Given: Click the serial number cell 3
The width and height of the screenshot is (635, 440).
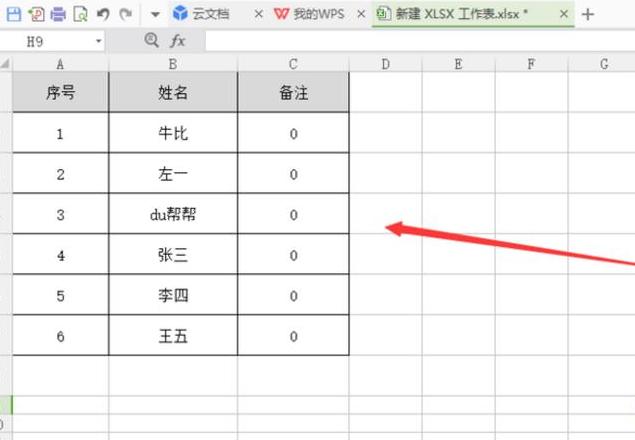Looking at the screenshot, I should point(60,214).
